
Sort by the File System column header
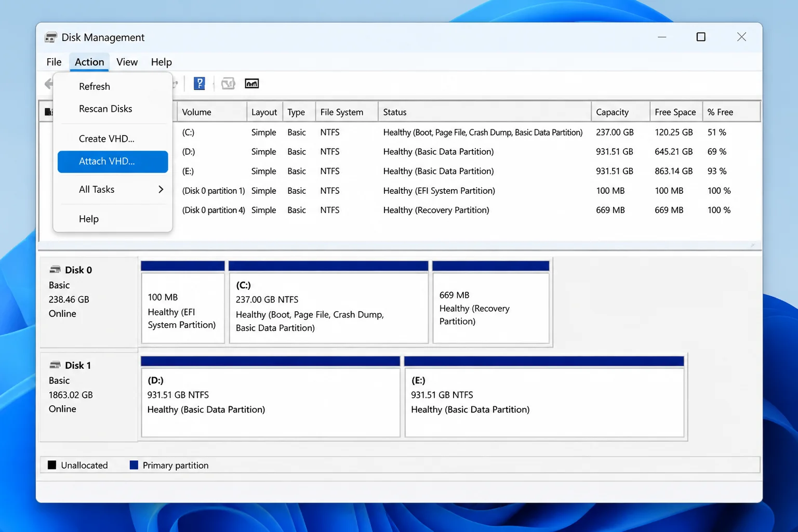pos(347,112)
